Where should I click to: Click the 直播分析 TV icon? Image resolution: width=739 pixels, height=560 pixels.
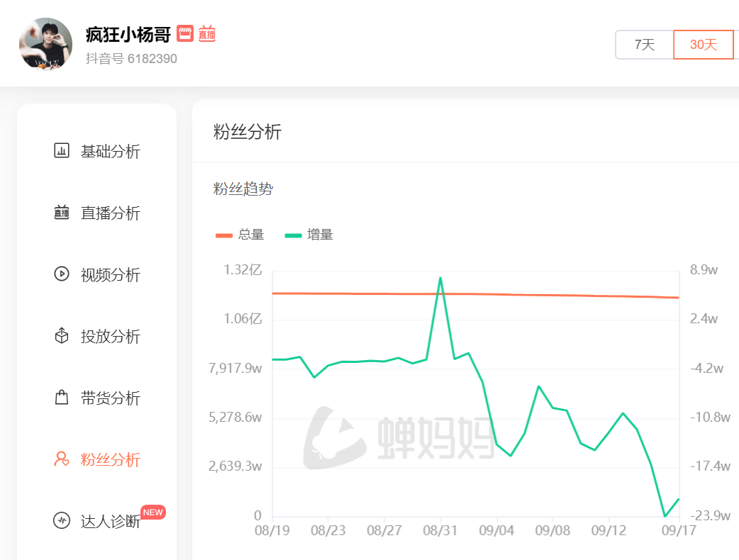click(62, 213)
